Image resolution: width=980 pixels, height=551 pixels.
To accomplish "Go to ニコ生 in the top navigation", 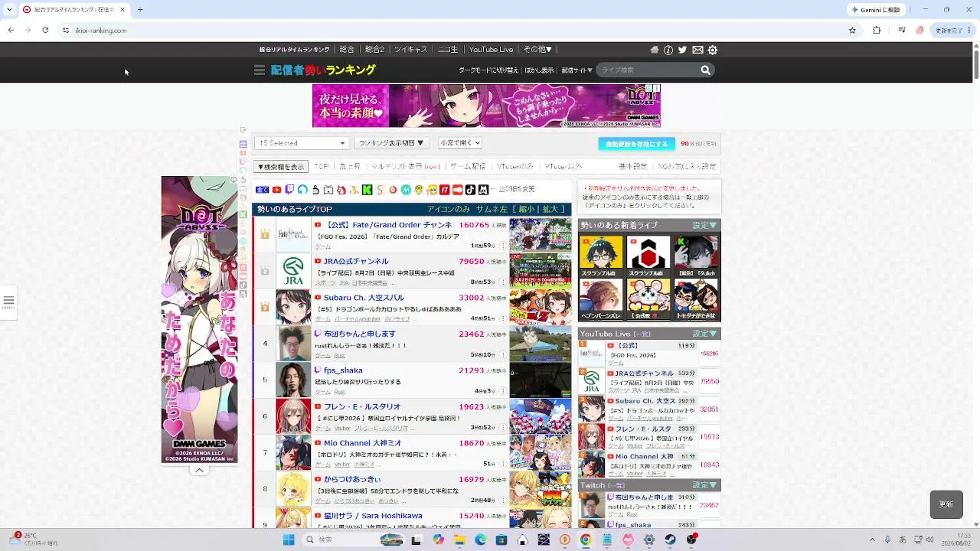I will pos(448,50).
